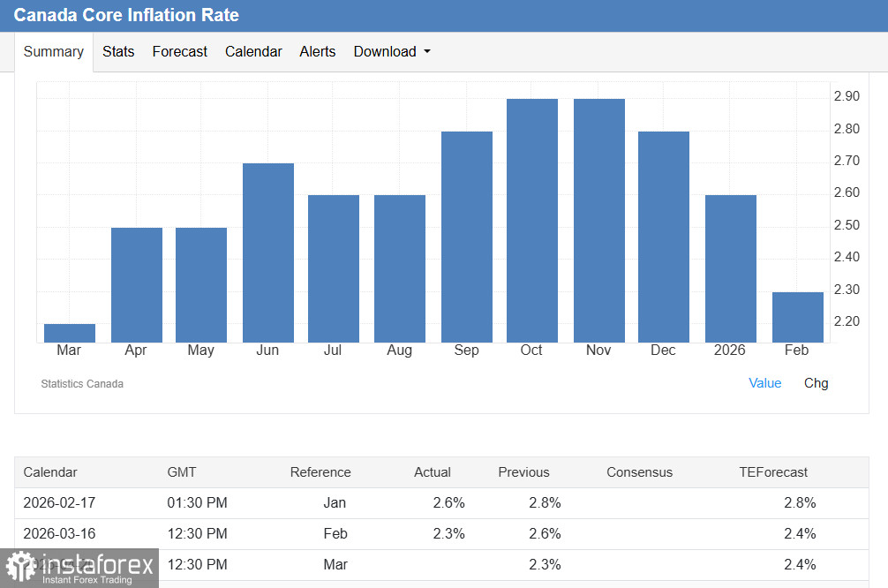Image resolution: width=888 pixels, height=588 pixels.
Task: Select the Summary tab
Action: pos(54,51)
